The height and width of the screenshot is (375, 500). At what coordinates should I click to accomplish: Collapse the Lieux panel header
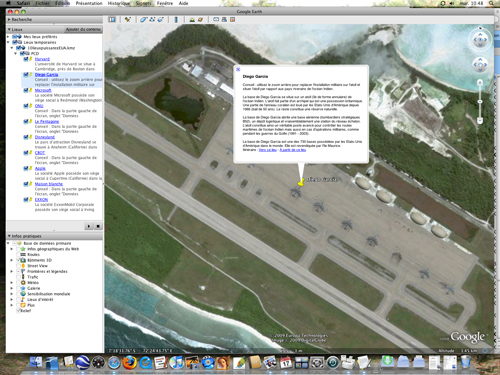[9, 29]
